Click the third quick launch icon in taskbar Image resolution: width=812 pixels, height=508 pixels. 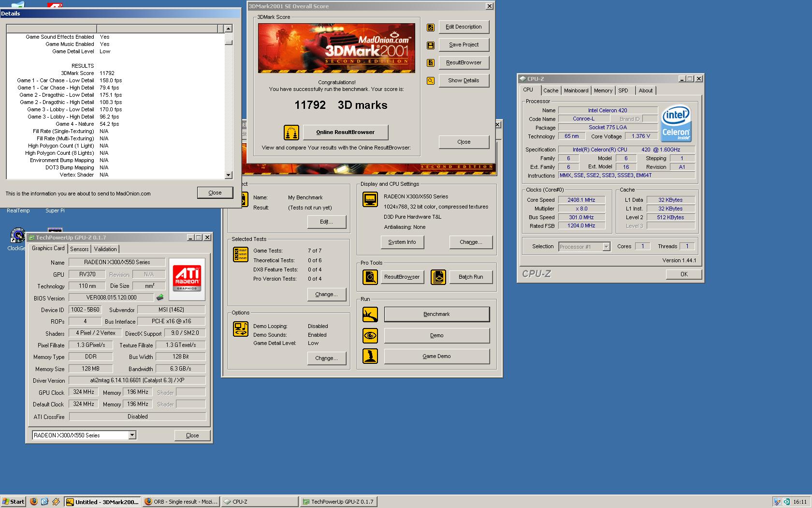(56, 502)
